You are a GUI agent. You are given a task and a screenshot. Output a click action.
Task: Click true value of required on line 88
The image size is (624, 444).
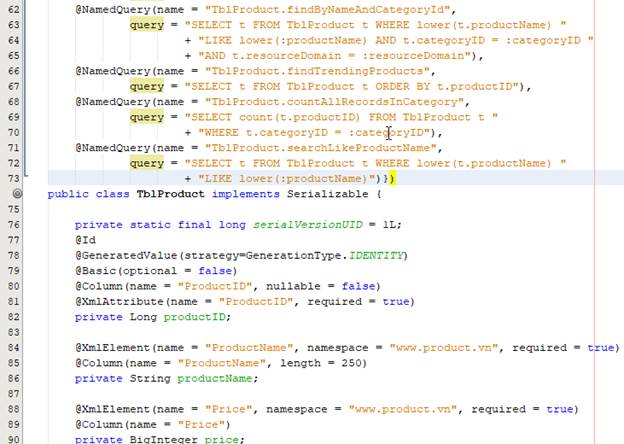pos(560,409)
